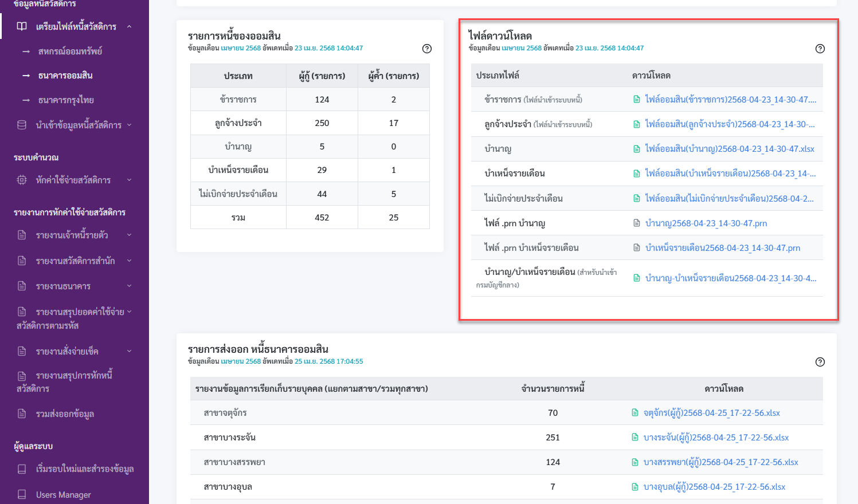Viewport: 858px width, 504px height.
Task: Click the document icon beside รายงานสรุปการหักหนี้สวัสดิการ
Action: tap(22, 376)
